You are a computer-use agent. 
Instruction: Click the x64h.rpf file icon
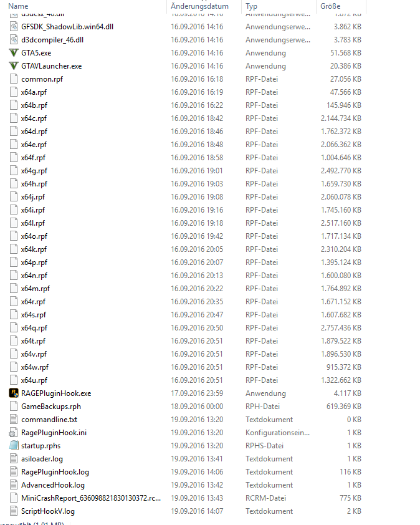[13, 183]
